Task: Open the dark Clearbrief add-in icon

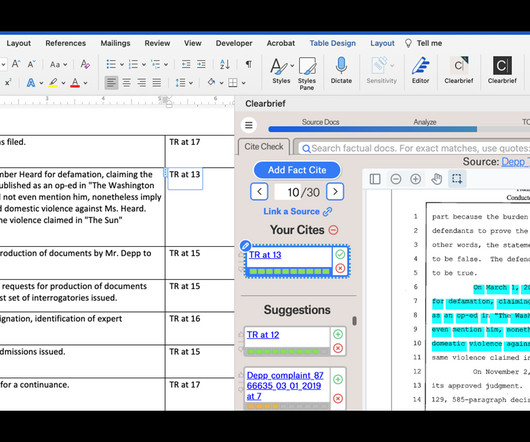Action: point(502,71)
